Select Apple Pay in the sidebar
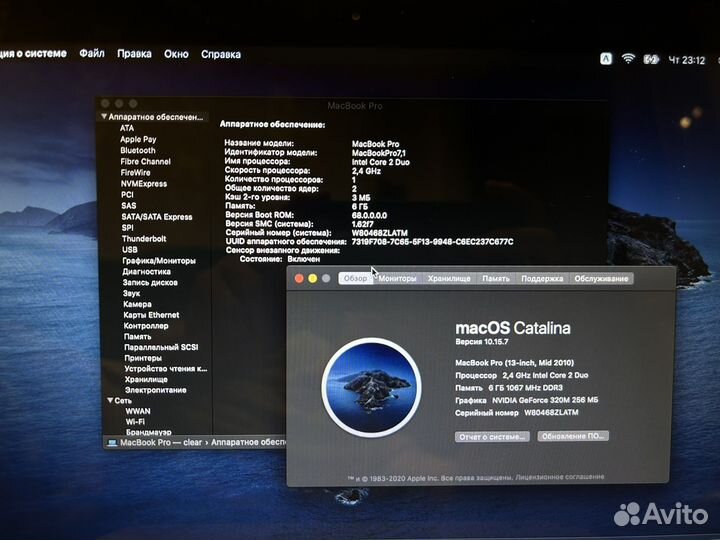Image resolution: width=720 pixels, height=540 pixels. (x=138, y=139)
